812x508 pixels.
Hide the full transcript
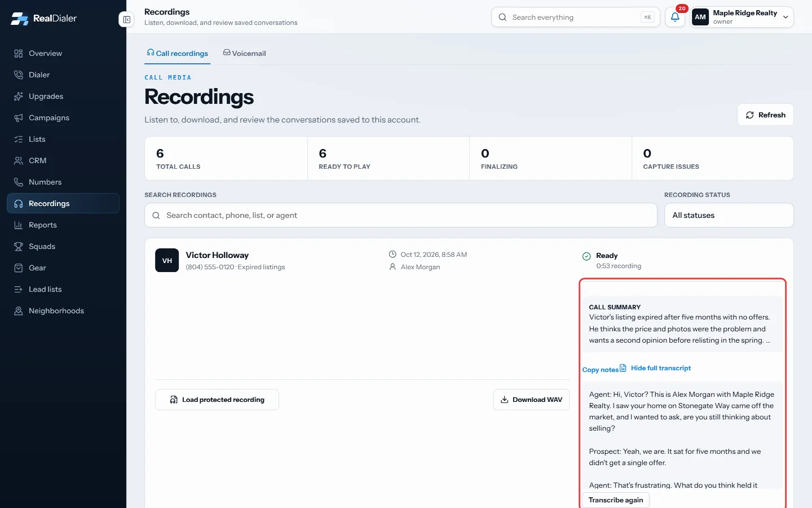[x=655, y=368]
